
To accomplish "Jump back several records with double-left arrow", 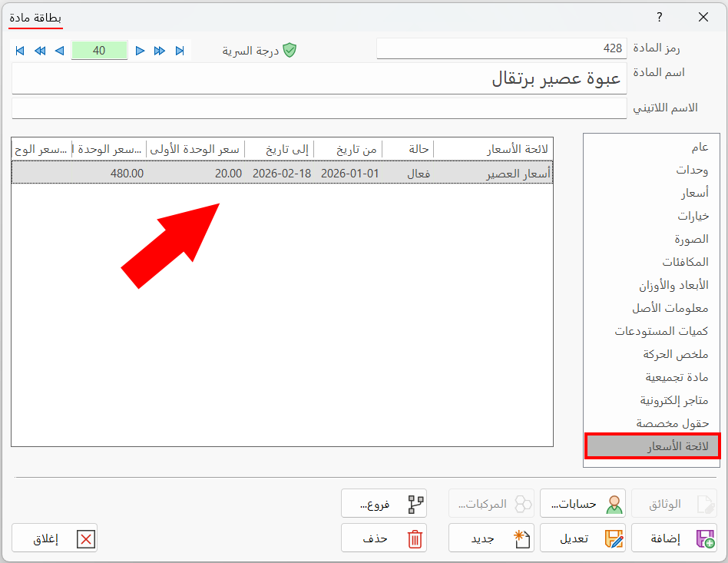I will pyautogui.click(x=40, y=51).
